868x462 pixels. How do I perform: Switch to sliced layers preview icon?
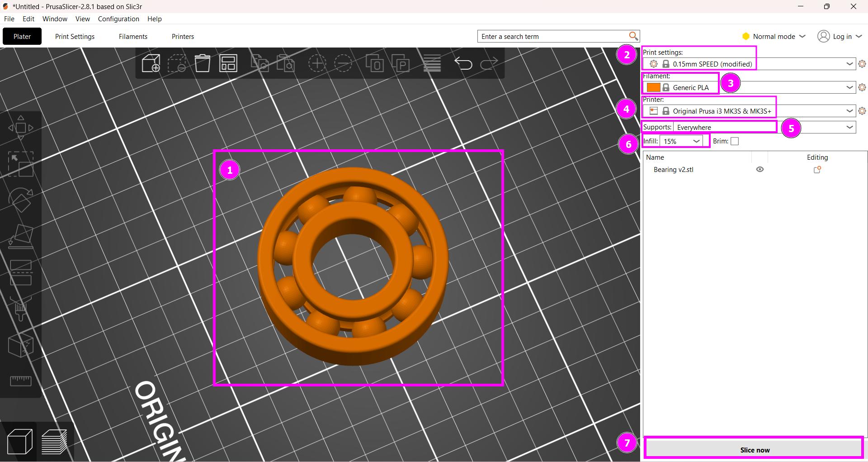point(54,442)
